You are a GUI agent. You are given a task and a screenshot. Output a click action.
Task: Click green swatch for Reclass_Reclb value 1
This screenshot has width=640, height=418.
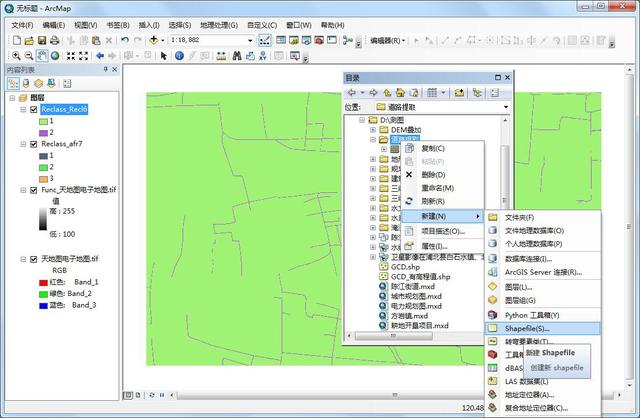43,121
